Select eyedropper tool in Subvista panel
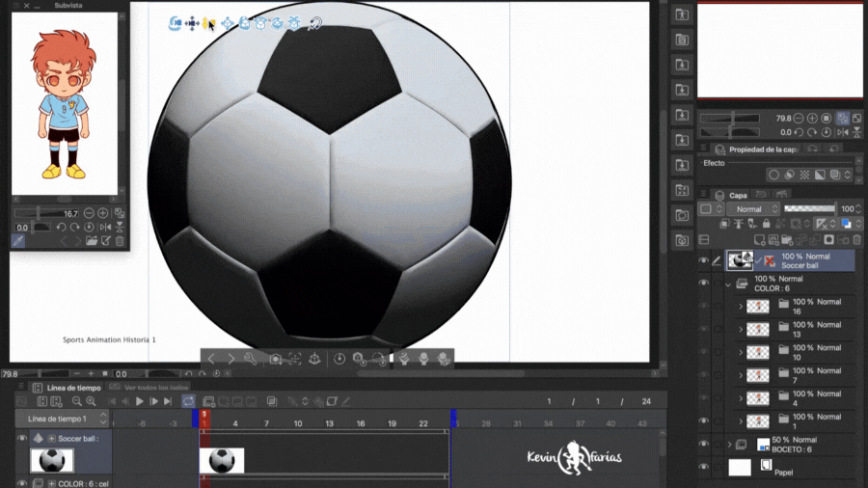This screenshot has width=868, height=488. 18,241
